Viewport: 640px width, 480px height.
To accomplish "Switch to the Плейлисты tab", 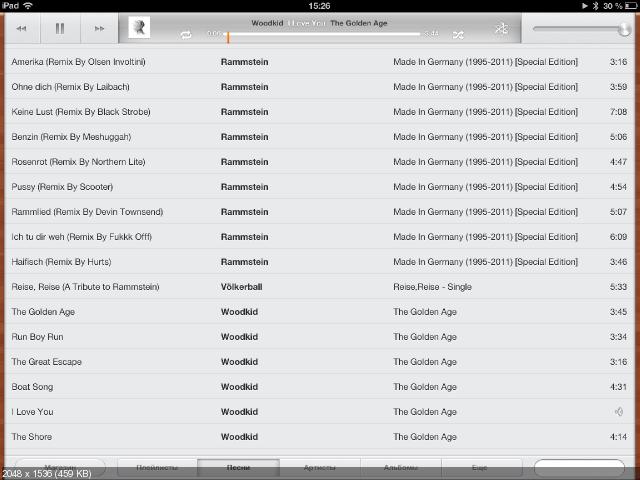I will 157,468.
